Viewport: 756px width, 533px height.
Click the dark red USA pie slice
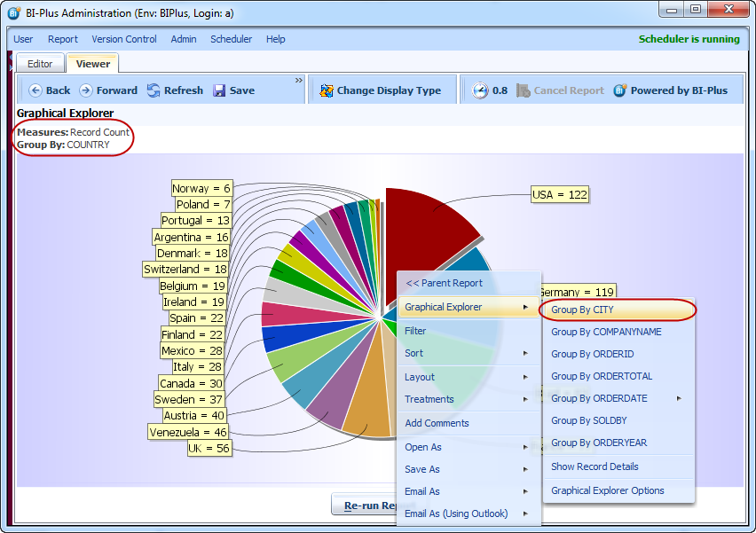[x=426, y=222]
